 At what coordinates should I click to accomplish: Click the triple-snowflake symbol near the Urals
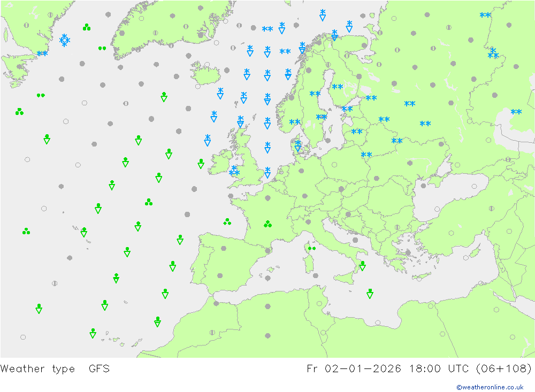point(493,53)
